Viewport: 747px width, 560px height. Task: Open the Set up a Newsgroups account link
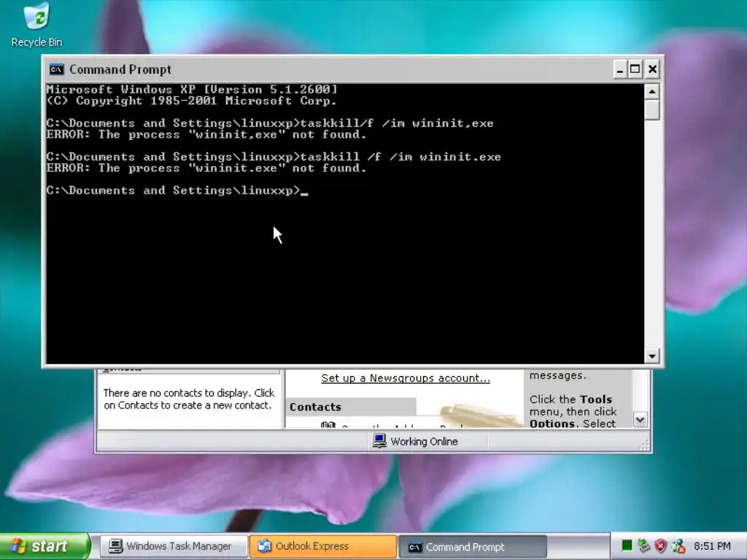406,378
